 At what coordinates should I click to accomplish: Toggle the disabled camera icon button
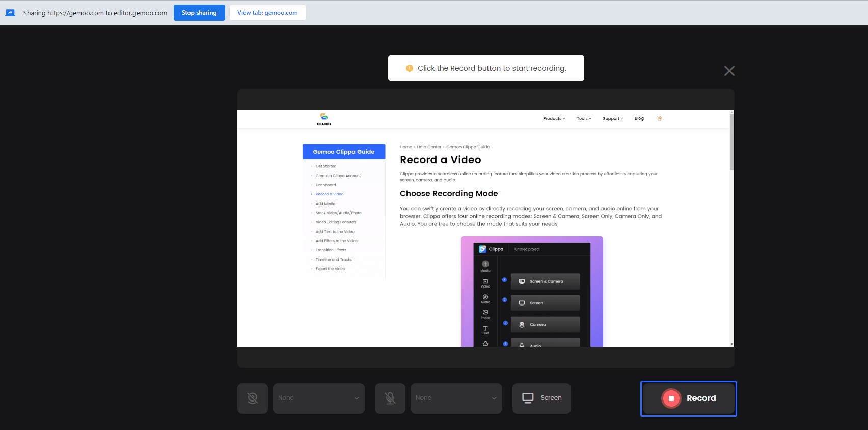pyautogui.click(x=253, y=398)
